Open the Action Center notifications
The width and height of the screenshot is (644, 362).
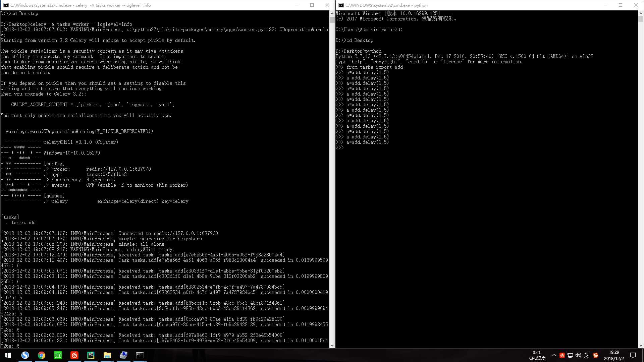633,355
